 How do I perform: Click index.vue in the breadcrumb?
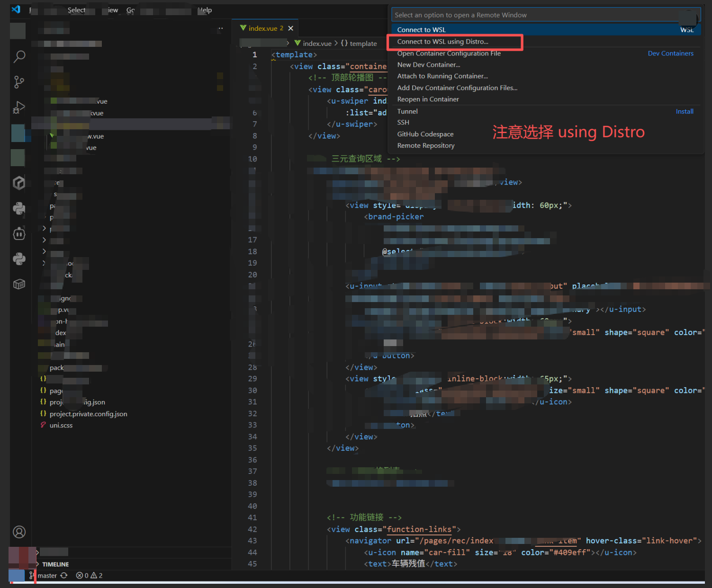(x=313, y=43)
